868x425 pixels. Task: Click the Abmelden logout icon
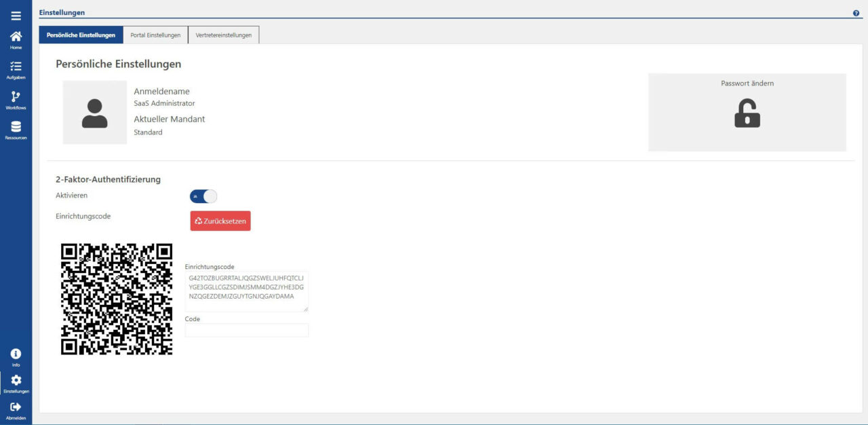[x=16, y=407]
